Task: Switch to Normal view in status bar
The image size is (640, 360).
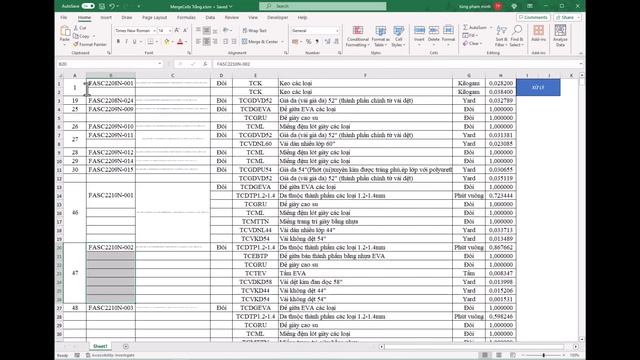Action: click(x=485, y=355)
